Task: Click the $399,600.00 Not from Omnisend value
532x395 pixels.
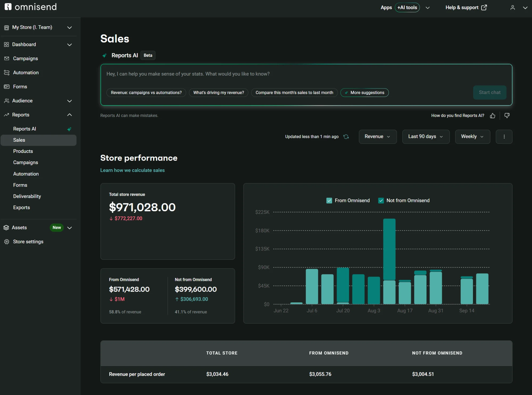Action: (x=196, y=289)
